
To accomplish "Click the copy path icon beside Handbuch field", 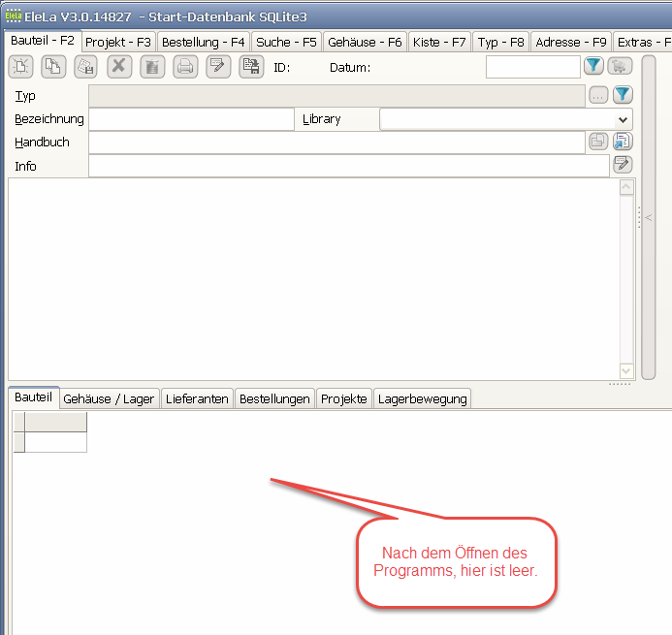I will [598, 141].
